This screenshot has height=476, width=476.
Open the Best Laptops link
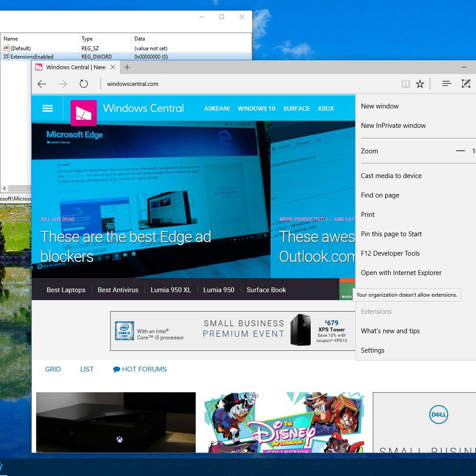point(66,290)
